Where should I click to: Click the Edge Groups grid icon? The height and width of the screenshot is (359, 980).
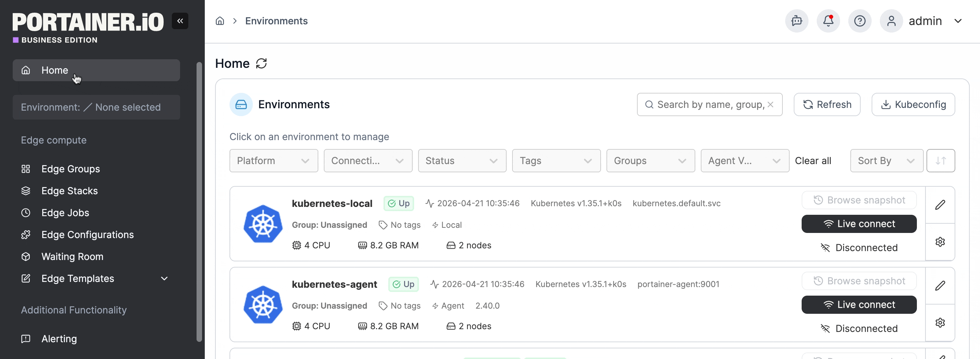click(x=25, y=169)
